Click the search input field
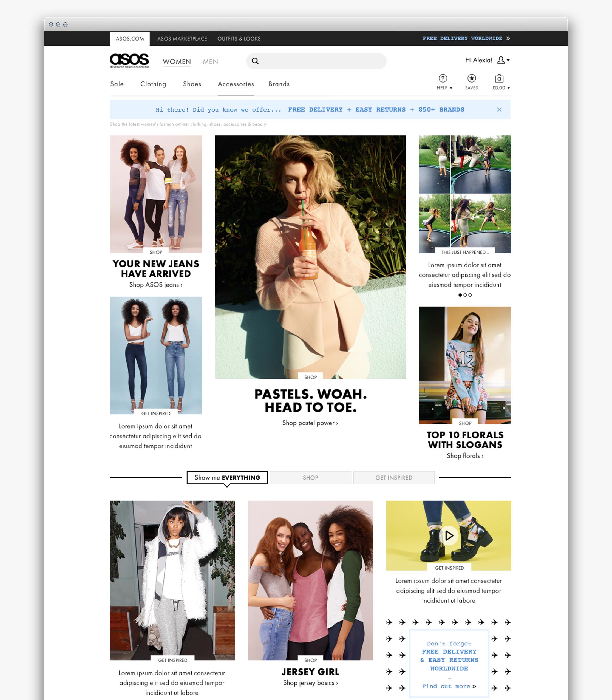 click(x=316, y=61)
